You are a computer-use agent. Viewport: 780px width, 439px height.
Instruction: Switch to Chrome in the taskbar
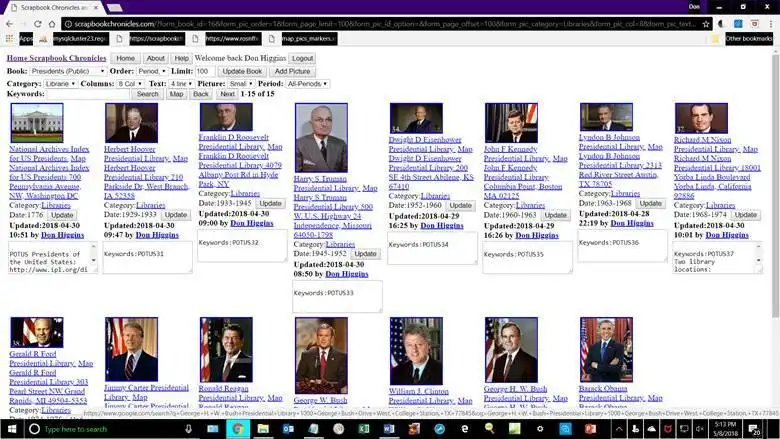(238, 429)
